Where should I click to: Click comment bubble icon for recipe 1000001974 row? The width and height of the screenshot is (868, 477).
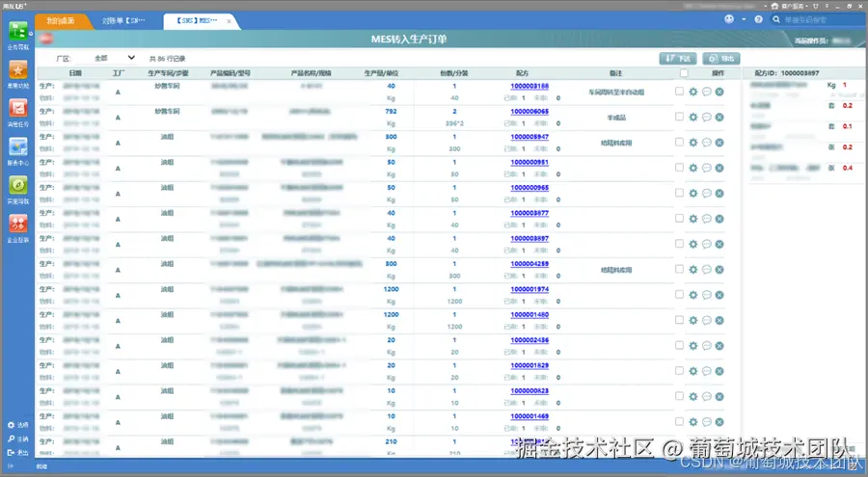coord(706,296)
